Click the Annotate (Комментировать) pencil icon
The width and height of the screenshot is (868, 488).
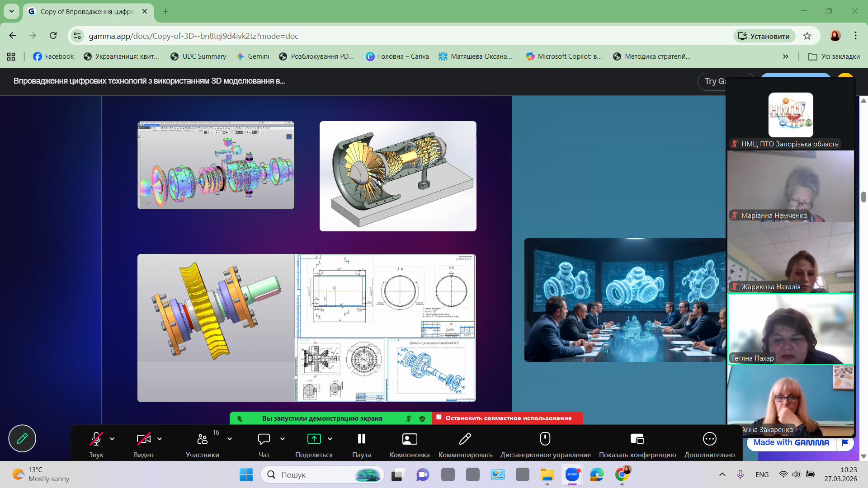[x=465, y=439]
